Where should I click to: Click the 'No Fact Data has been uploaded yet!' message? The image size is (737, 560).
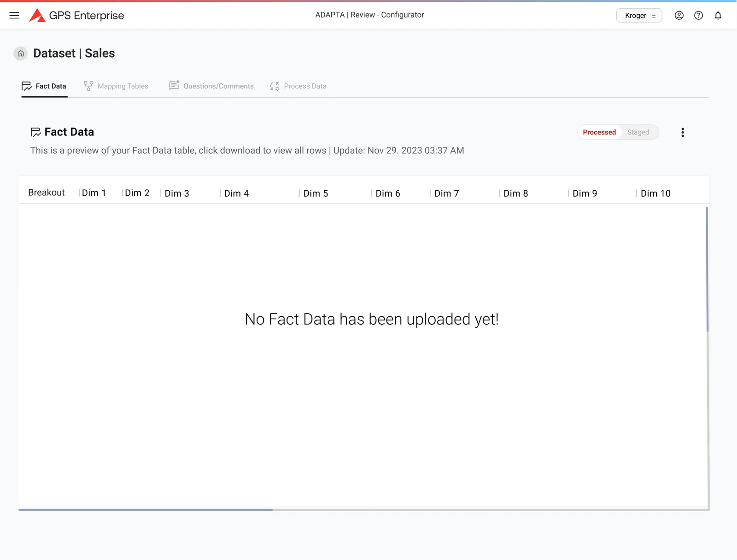coord(372,319)
